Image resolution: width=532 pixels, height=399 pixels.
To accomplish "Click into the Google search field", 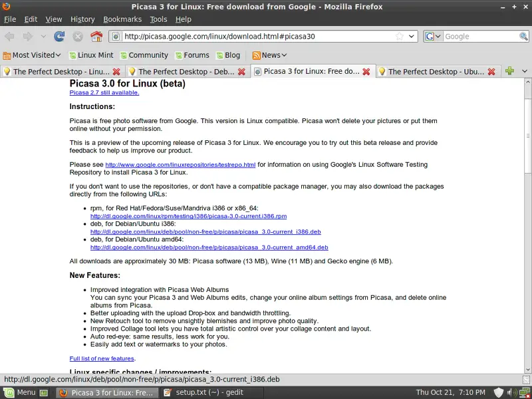I will (x=481, y=37).
